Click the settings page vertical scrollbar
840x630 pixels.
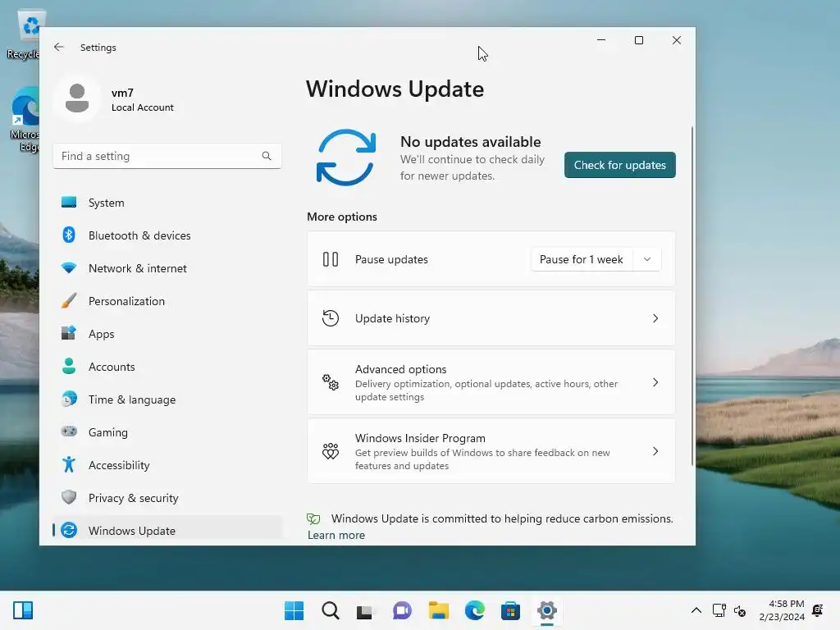(x=692, y=295)
